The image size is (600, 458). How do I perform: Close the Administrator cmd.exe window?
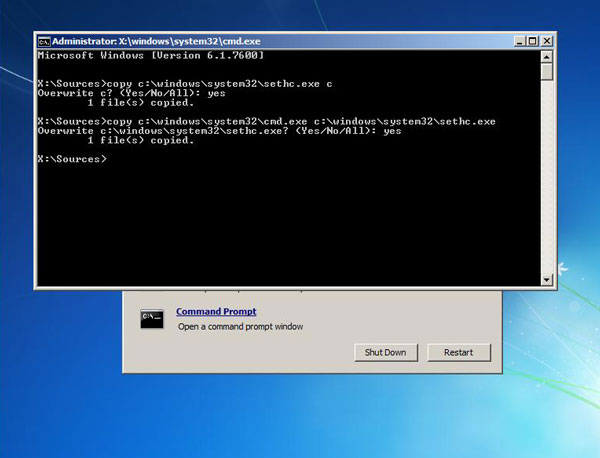pos(548,41)
